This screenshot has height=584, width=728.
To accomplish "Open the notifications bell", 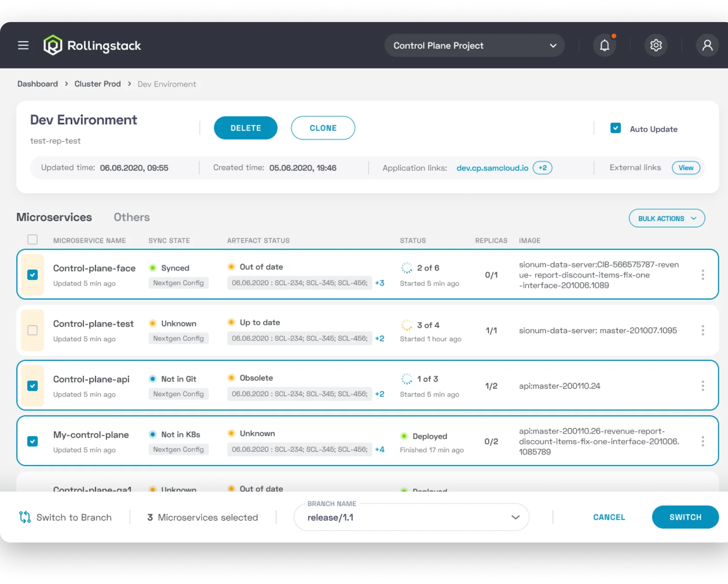I will (604, 45).
